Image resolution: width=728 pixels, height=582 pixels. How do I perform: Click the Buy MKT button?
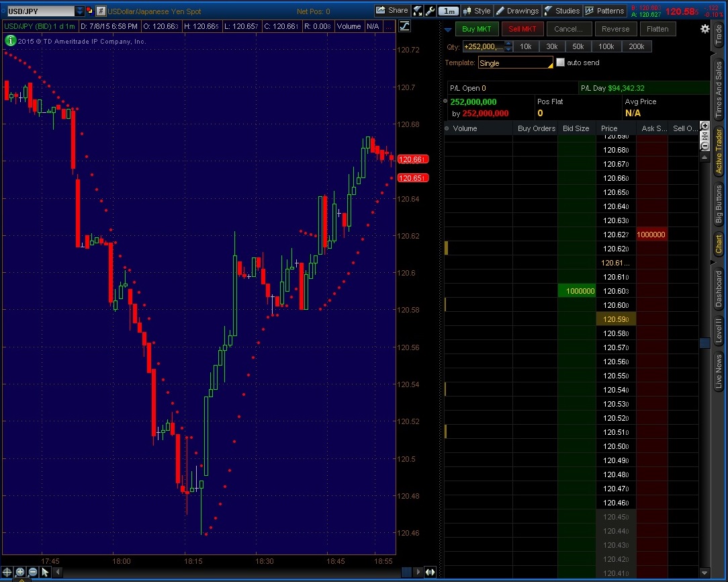pos(476,29)
